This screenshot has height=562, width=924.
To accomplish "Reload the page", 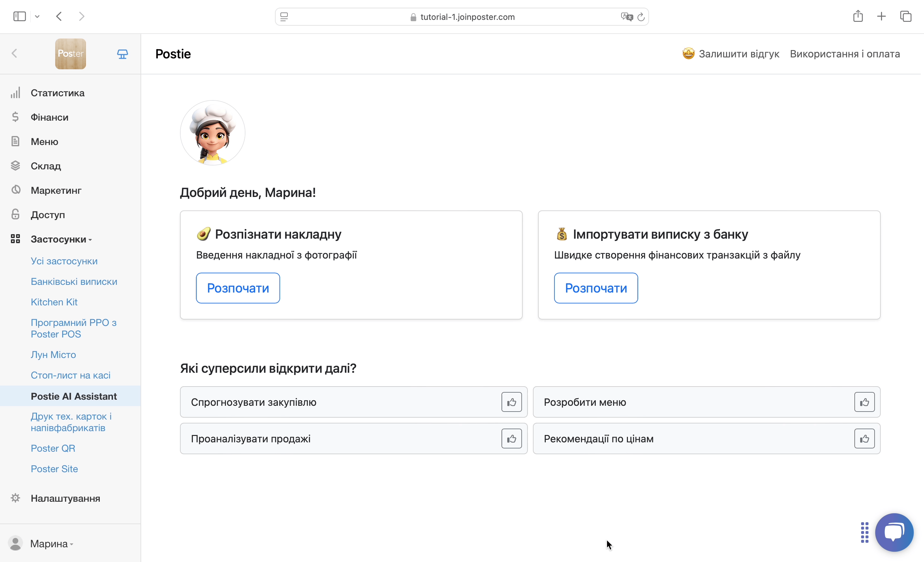I will pos(641,17).
